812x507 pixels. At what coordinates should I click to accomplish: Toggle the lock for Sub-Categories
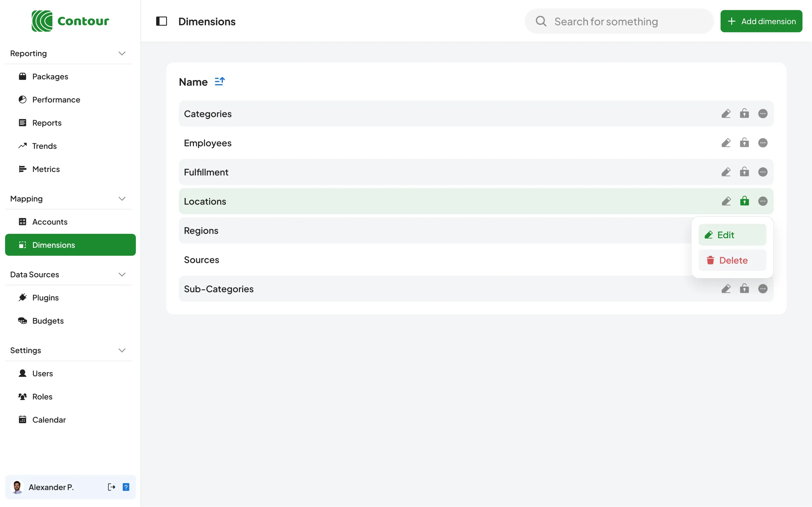[744, 289]
